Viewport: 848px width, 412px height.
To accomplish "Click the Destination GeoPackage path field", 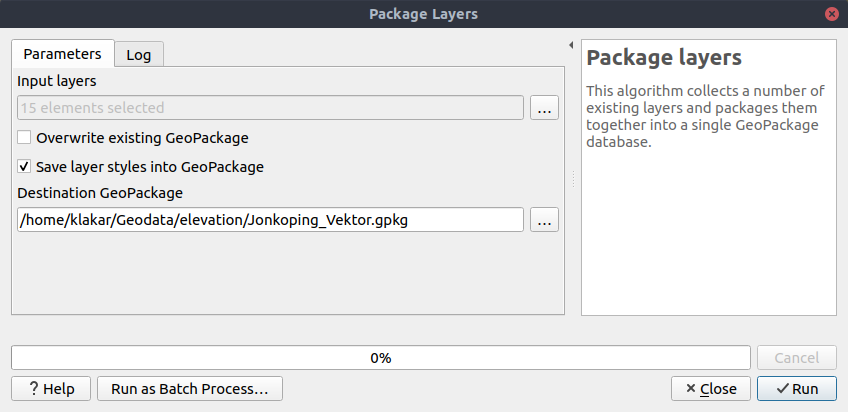I will point(270,220).
